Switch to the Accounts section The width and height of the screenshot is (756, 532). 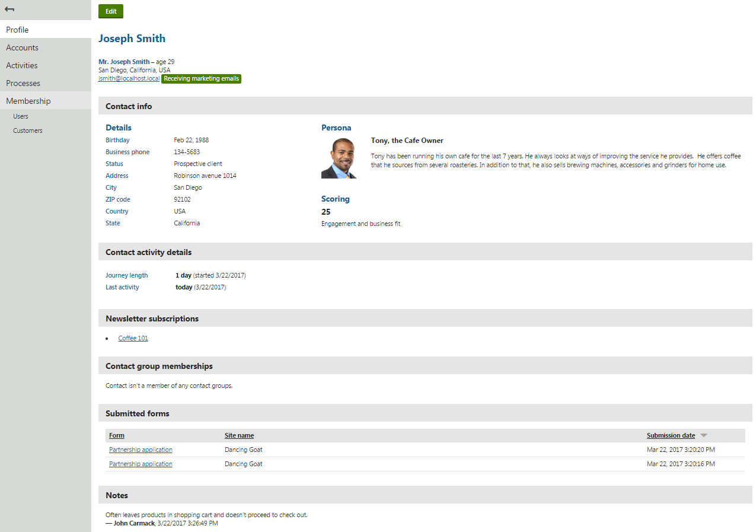22,47
